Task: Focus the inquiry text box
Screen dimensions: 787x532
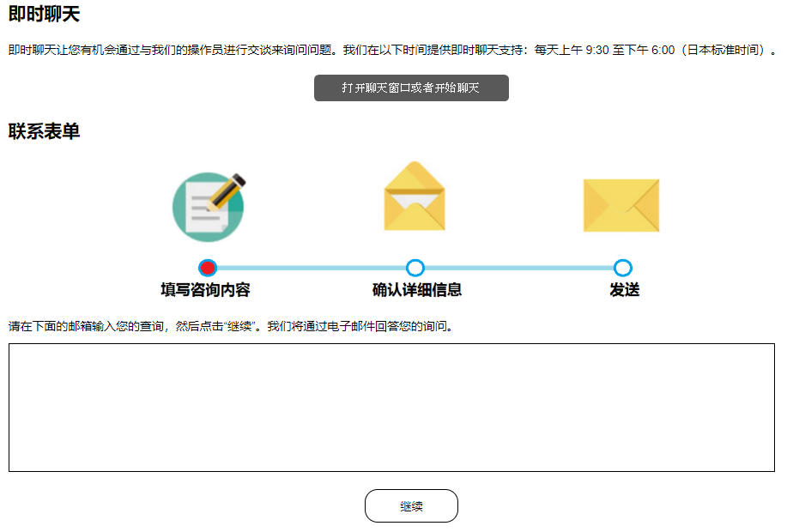Action: (x=391, y=408)
